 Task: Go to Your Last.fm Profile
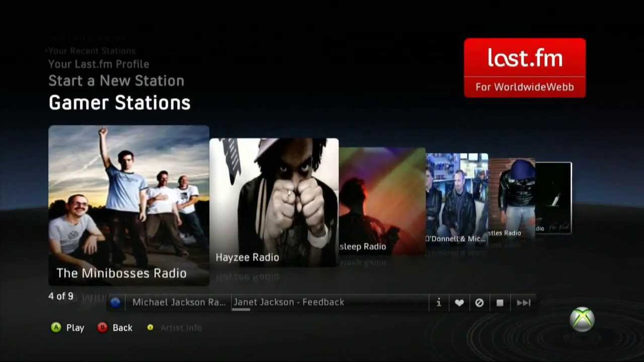99,64
